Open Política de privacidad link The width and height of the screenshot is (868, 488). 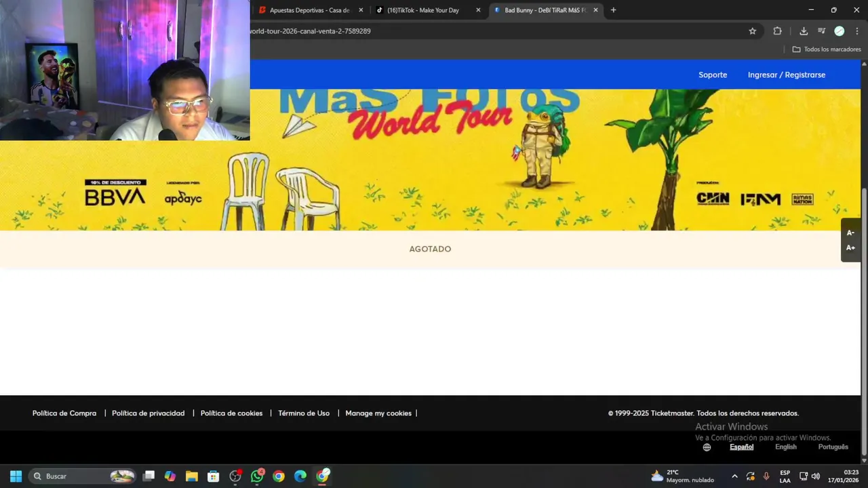(148, 413)
